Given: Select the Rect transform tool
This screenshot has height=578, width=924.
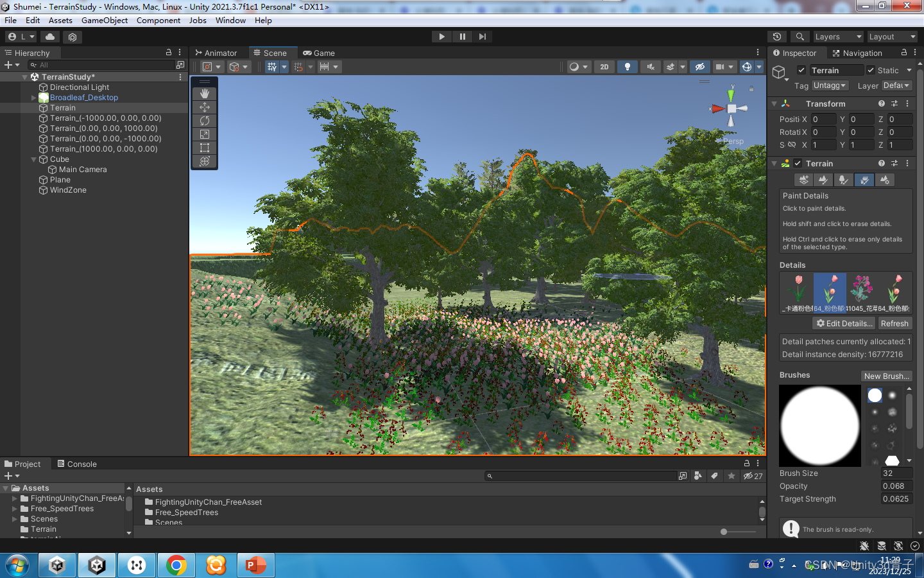Looking at the screenshot, I should click(x=204, y=147).
